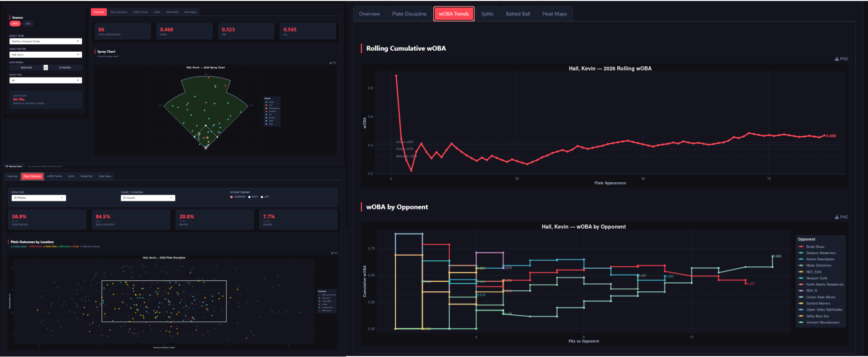Open the Select Batter dropdown
The height and width of the screenshot is (357, 868).
click(46, 54)
